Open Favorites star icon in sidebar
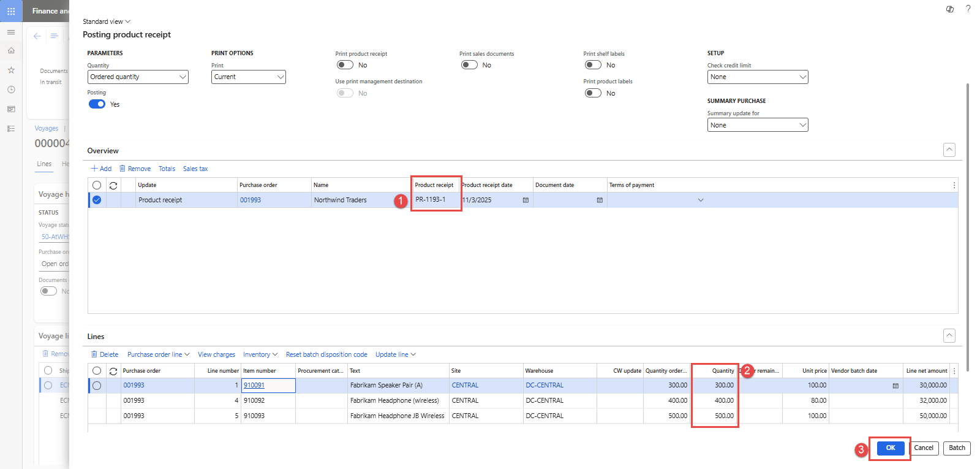Screen dimensions: 980x469 tap(11, 71)
